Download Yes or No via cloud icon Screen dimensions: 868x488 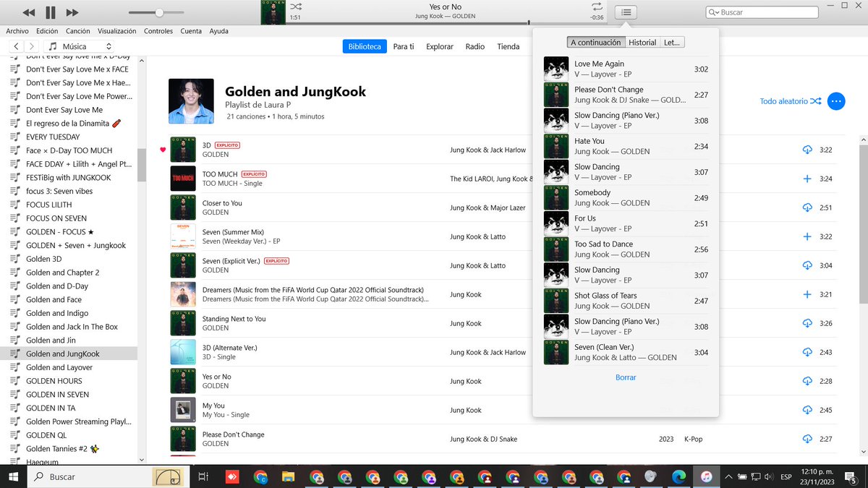point(807,381)
